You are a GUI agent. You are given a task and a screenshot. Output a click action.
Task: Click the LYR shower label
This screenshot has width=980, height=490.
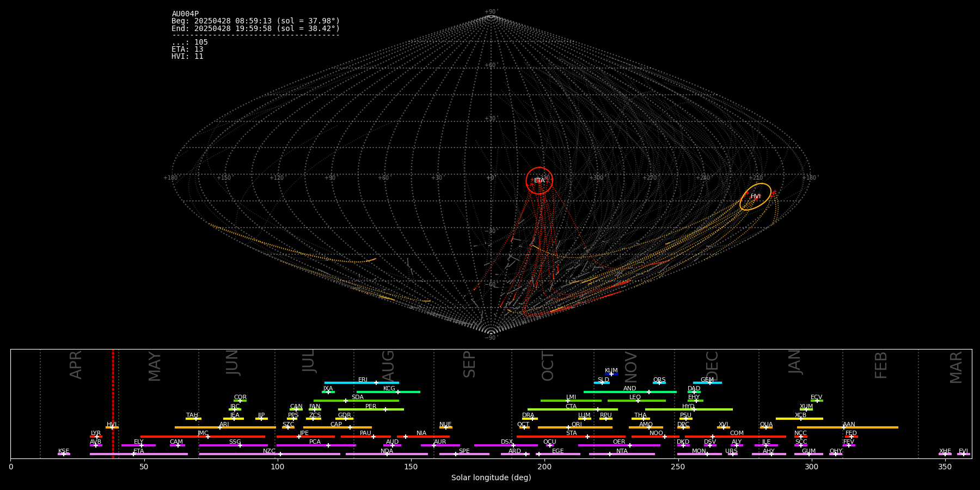pos(96,433)
